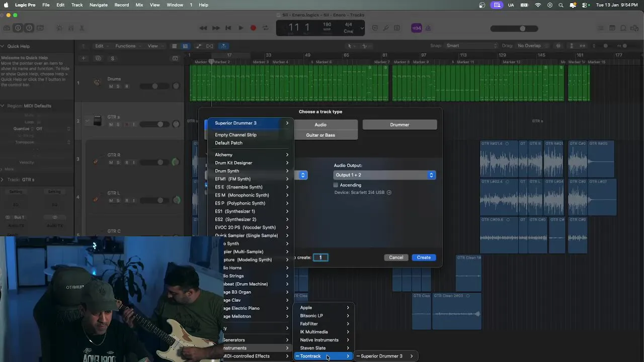Click the Scarlett 2i4 USB device arrow
Screen dimensions: 644x362
pyautogui.click(x=389, y=193)
